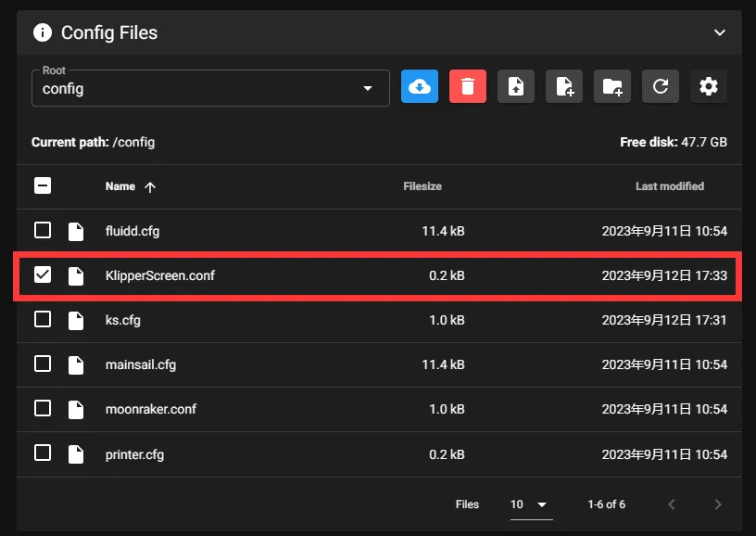Select the printer.cfg checkbox
Viewport: 756px width, 536px height.
pos(43,453)
